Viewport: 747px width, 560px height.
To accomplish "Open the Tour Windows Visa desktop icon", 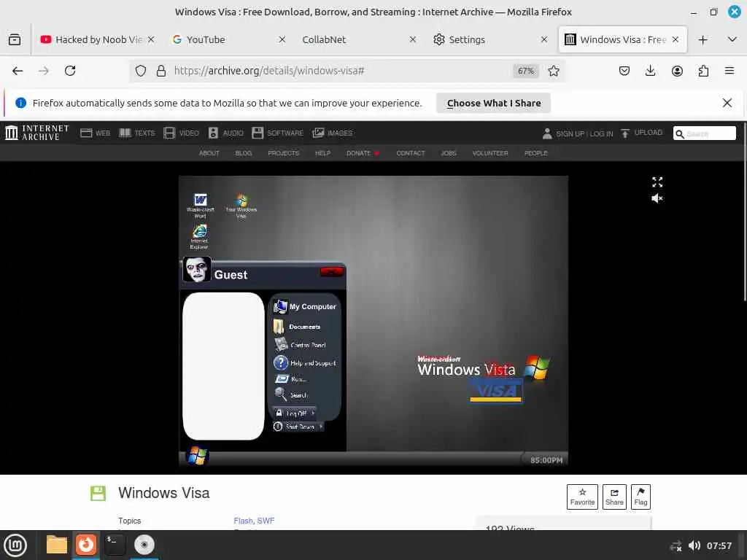I will (241, 206).
